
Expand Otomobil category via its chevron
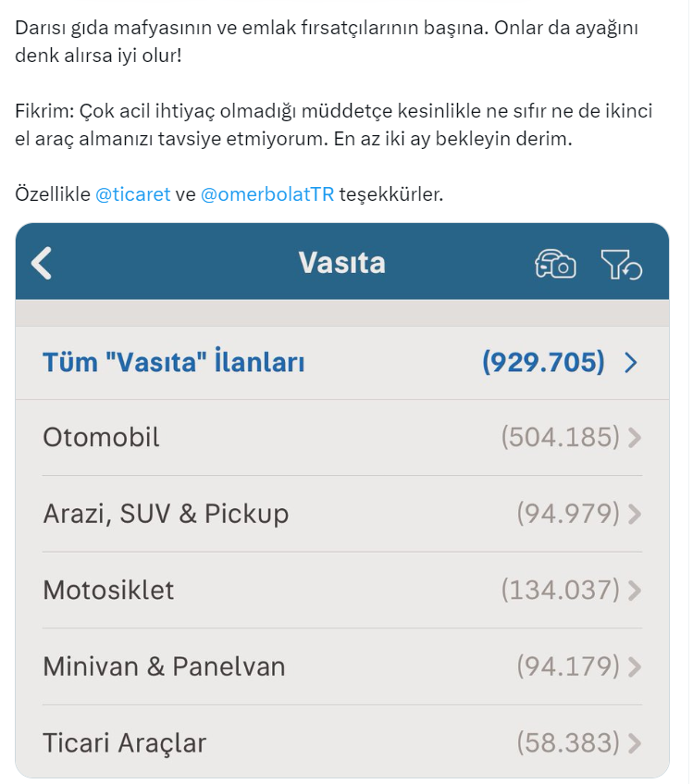(634, 438)
